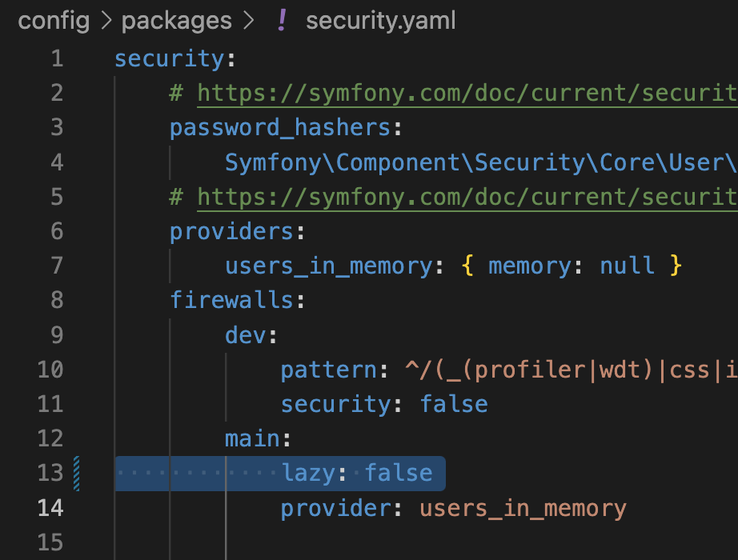Open the security.yaml breadcrumb item
This screenshot has width=738, height=560.
(380, 20)
